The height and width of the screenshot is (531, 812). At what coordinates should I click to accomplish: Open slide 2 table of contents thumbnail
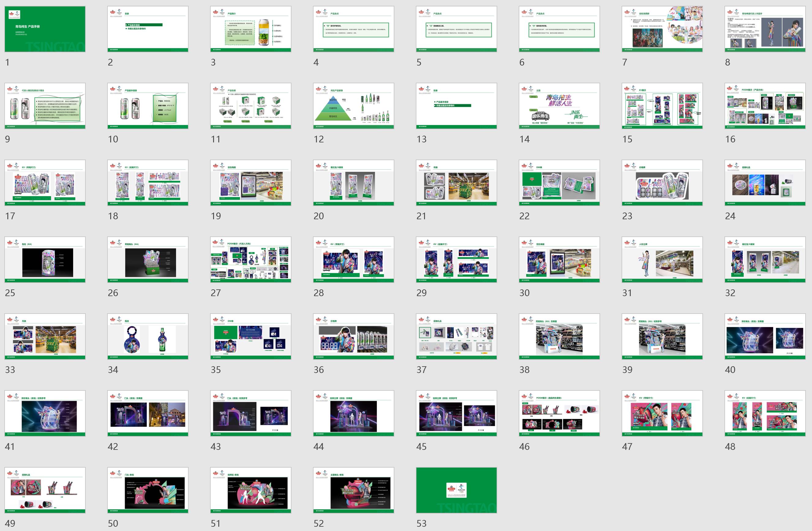click(148, 29)
